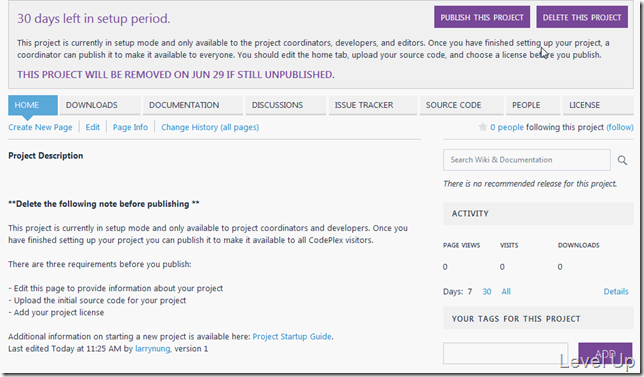Click 'Edit this page to provide information' line

point(115,288)
